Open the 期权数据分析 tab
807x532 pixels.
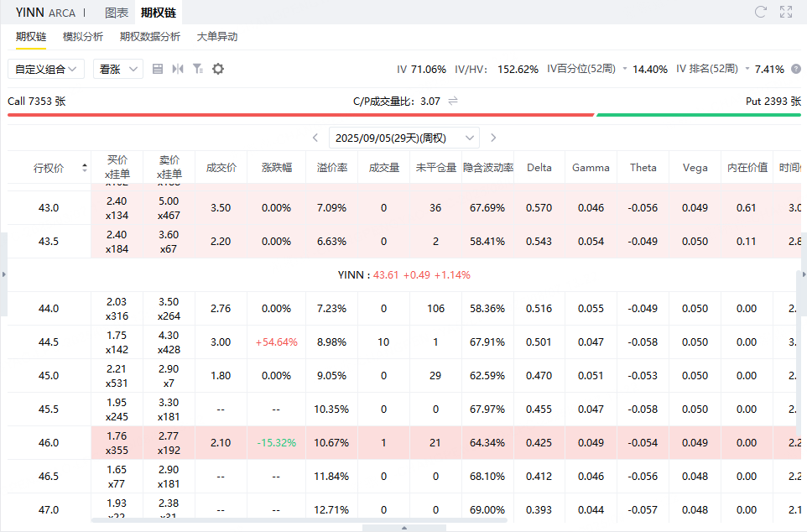pyautogui.click(x=150, y=37)
